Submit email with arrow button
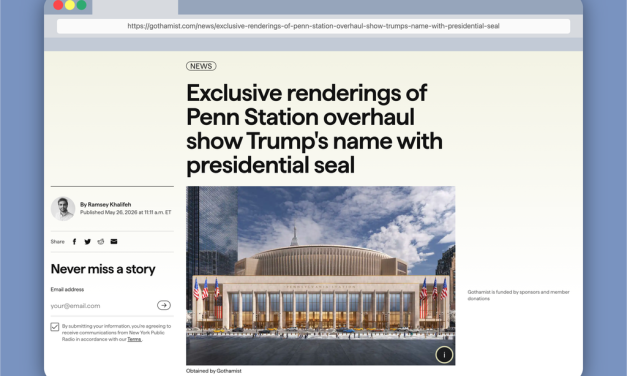Screen dimensions: 627x376 (x=164, y=305)
